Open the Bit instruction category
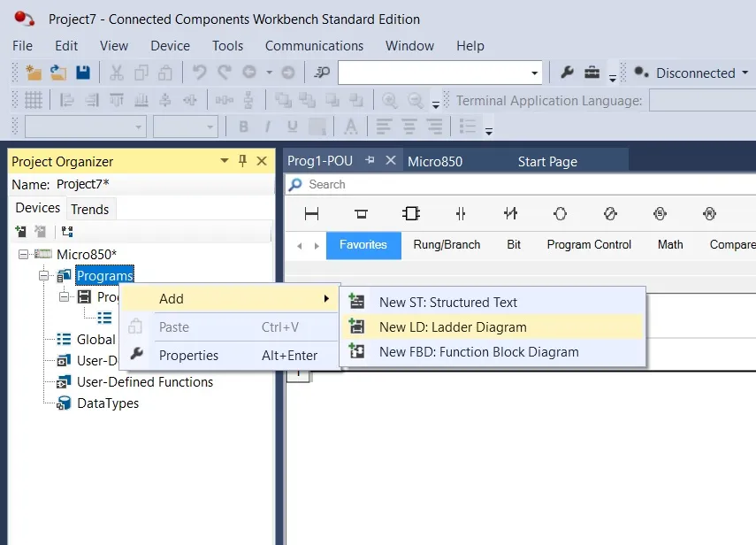This screenshot has height=545, width=756. [514, 244]
